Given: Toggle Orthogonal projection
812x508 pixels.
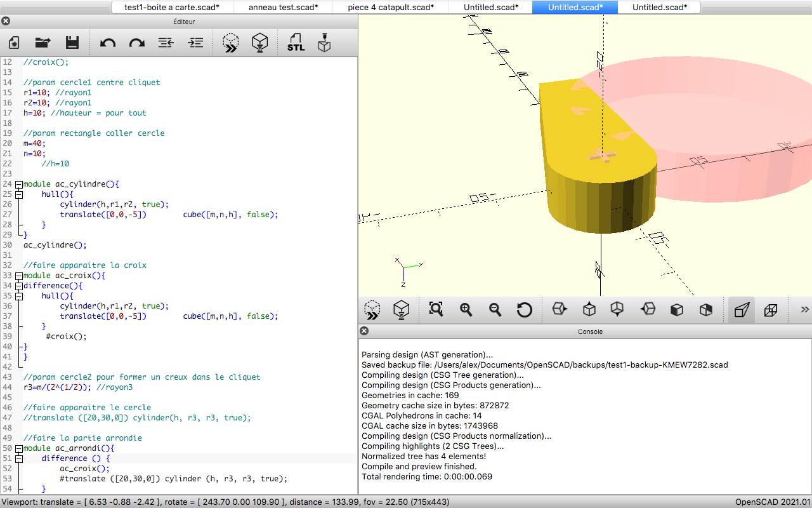Looking at the screenshot, I should point(770,310).
